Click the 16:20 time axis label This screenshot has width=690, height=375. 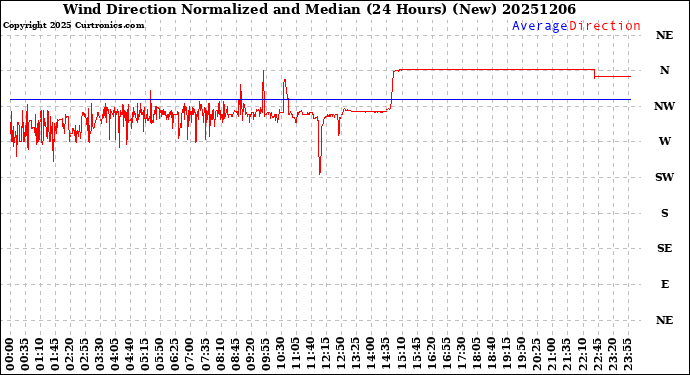tap(431, 355)
